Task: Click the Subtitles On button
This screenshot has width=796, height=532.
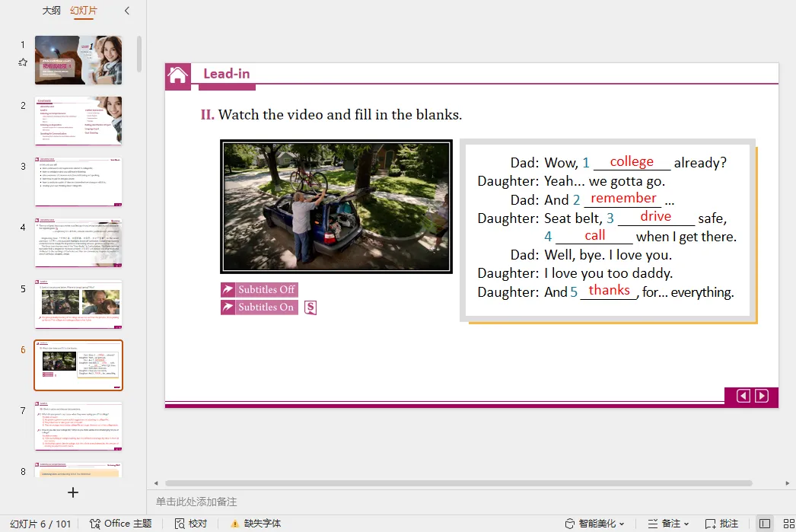Action: pyautogui.click(x=259, y=307)
